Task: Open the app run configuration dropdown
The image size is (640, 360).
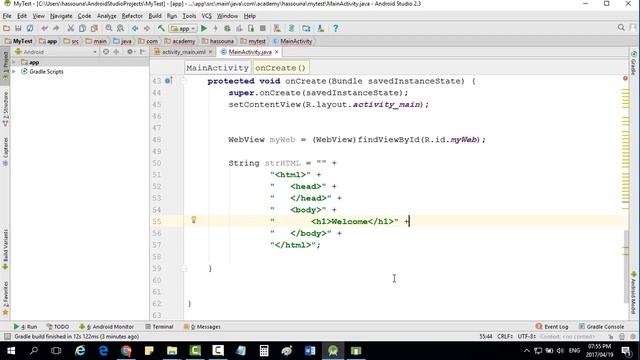Action: tap(183, 29)
